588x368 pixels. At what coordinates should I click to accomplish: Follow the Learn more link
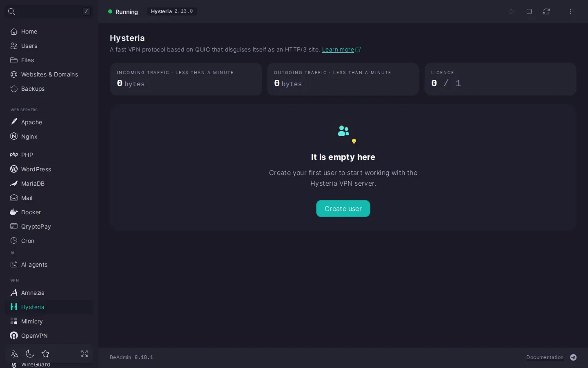[x=341, y=49]
